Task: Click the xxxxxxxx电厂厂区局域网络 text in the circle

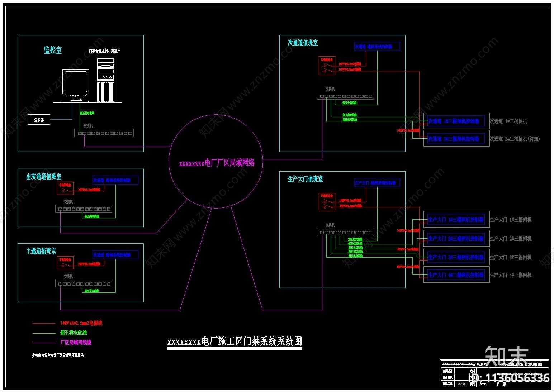Action: 217,163
